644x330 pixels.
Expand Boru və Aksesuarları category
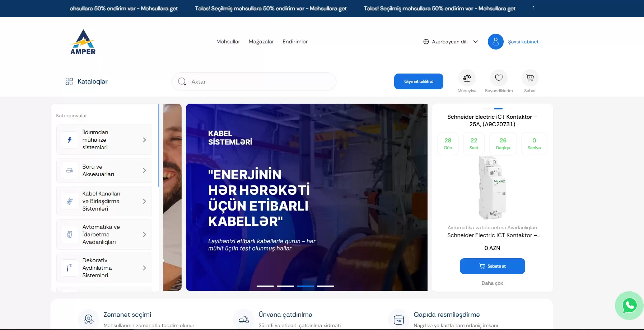tap(144, 170)
